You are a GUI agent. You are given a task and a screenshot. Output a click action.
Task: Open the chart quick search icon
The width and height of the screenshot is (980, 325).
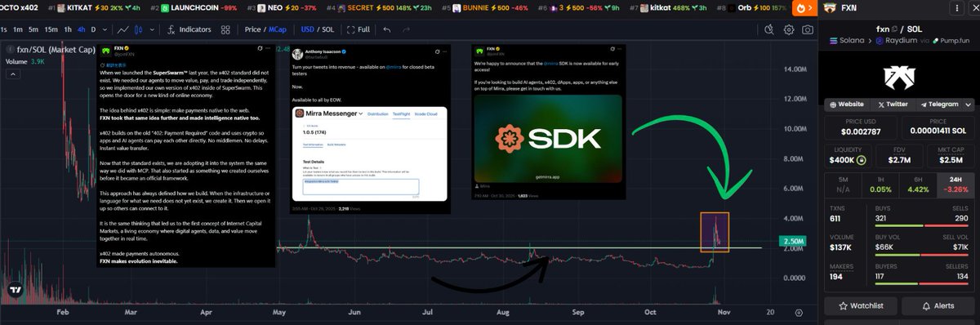pos(769,29)
